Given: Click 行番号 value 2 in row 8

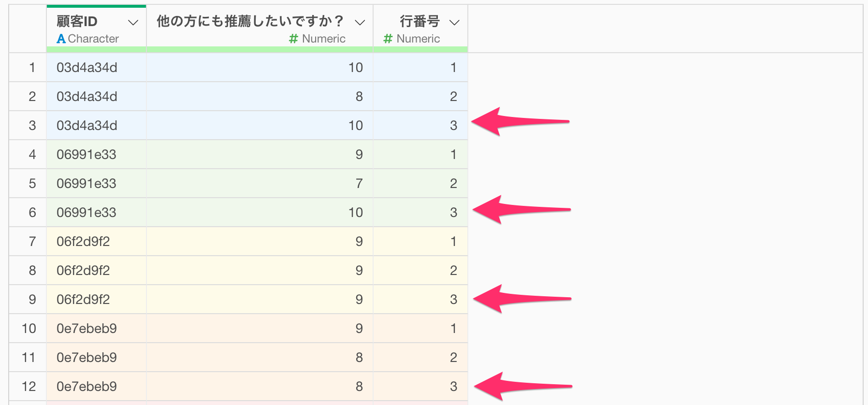Looking at the screenshot, I should (453, 271).
